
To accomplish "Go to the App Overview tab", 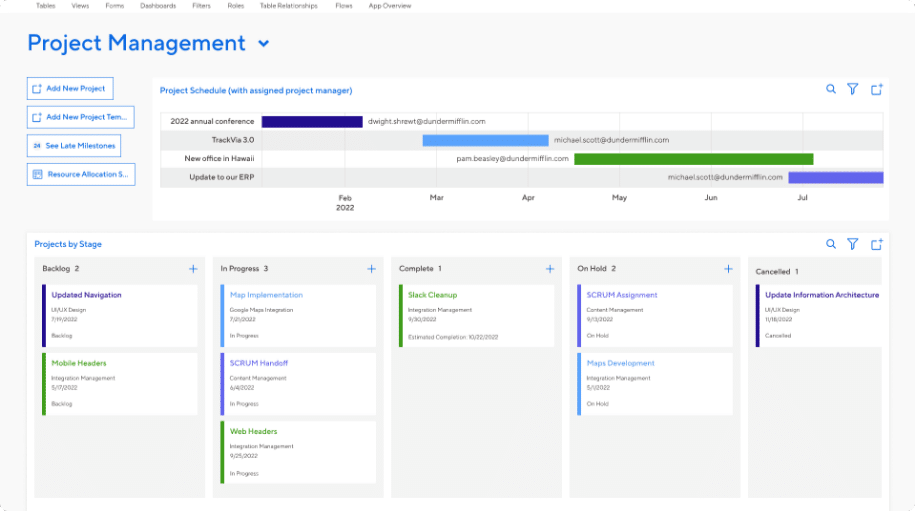I will 389,6.
